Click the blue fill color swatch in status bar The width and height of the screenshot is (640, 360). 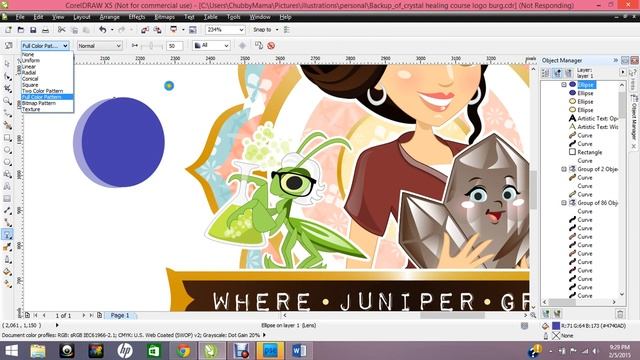[x=556, y=326]
